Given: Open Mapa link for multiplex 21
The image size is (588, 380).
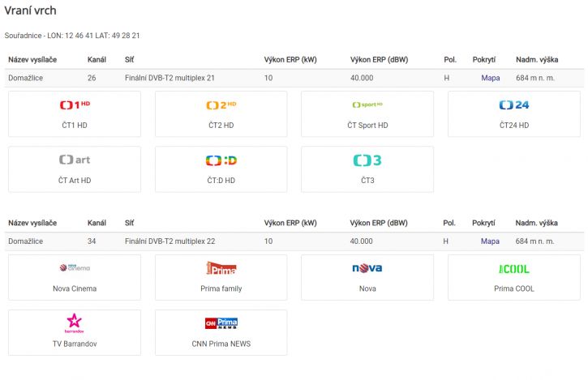Looking at the screenshot, I should click(490, 78).
